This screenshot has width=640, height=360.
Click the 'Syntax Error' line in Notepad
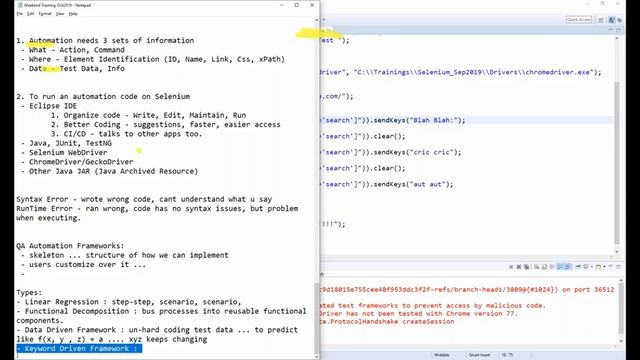click(144, 199)
